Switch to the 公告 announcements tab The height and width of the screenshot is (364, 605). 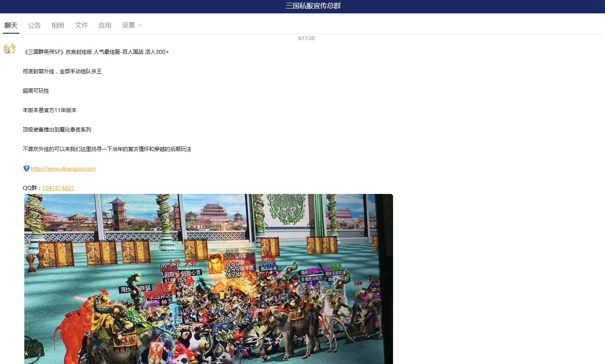[34, 25]
